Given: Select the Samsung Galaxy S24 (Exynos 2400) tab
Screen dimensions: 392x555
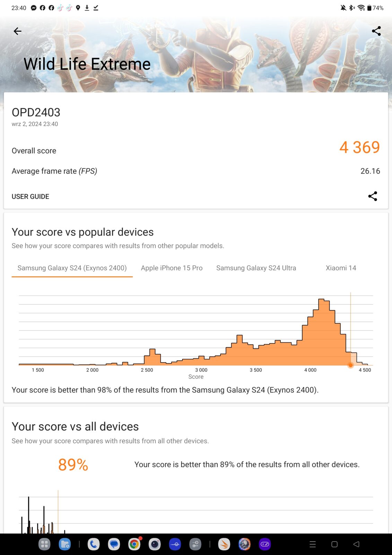Looking at the screenshot, I should pos(72,268).
